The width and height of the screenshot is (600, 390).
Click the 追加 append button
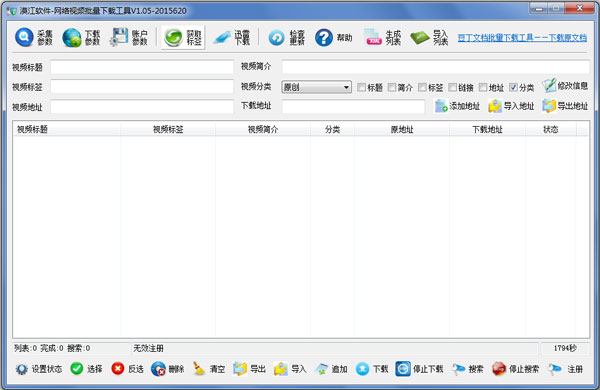331,369
